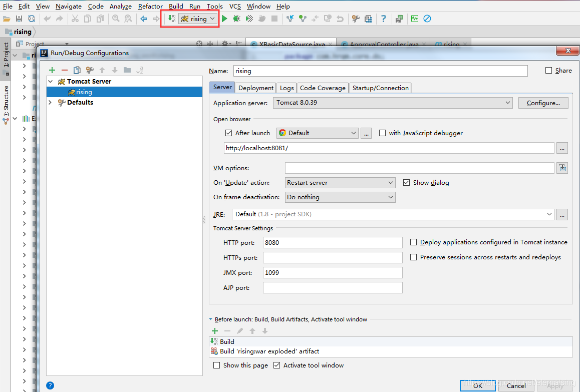Click the VCS update project icon
The height and width of the screenshot is (392, 580).
click(290, 19)
